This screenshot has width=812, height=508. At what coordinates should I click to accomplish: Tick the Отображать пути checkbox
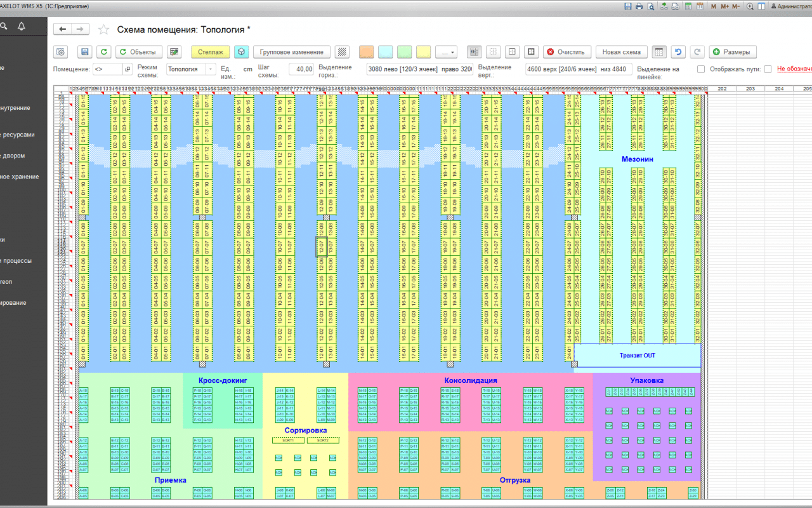(768, 69)
